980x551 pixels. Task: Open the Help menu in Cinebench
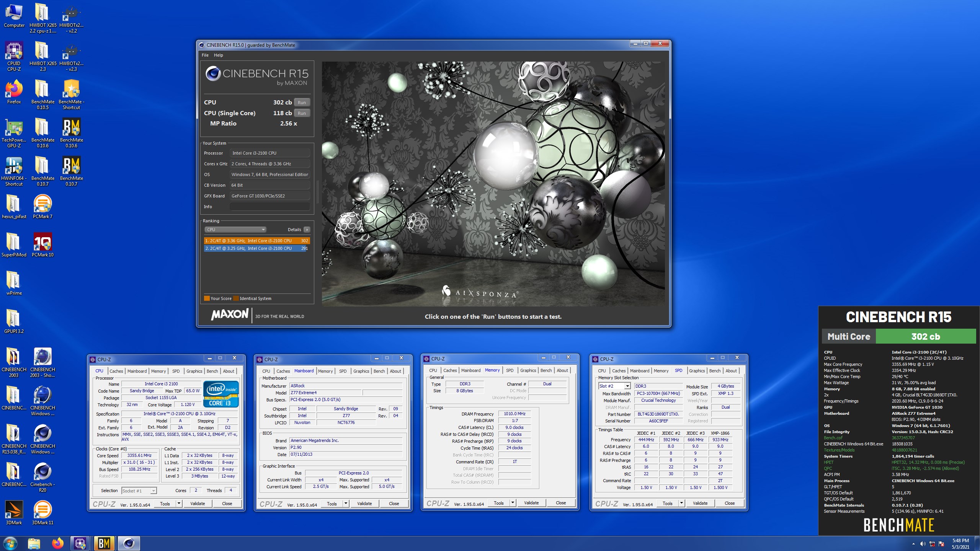218,55
